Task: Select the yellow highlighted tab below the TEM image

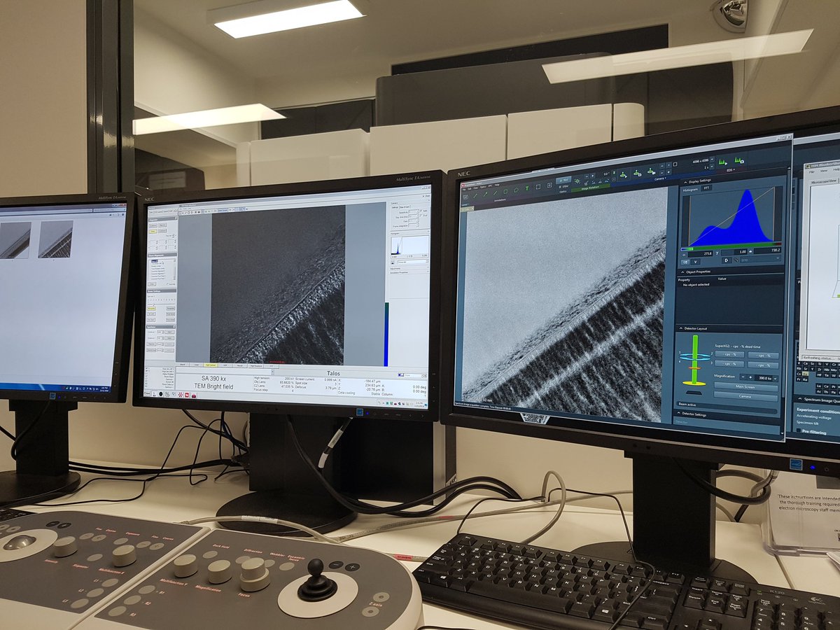Action: (211, 365)
